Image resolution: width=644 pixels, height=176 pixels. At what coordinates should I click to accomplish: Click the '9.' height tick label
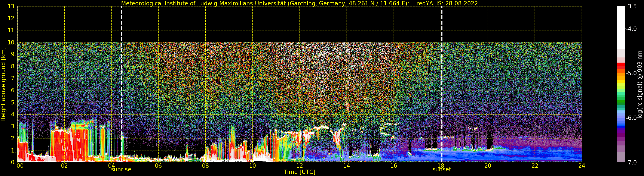pyautogui.click(x=13, y=54)
